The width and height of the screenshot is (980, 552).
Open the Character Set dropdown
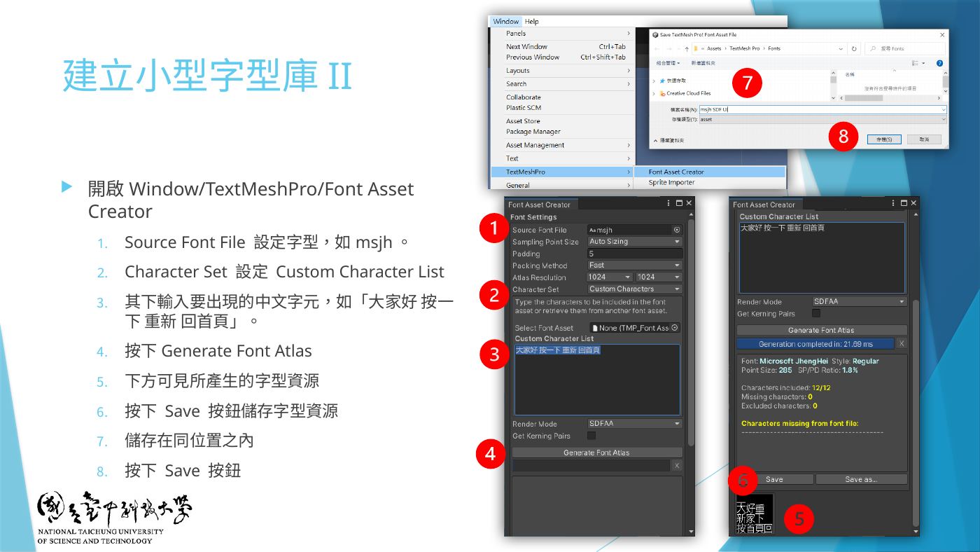click(x=634, y=289)
